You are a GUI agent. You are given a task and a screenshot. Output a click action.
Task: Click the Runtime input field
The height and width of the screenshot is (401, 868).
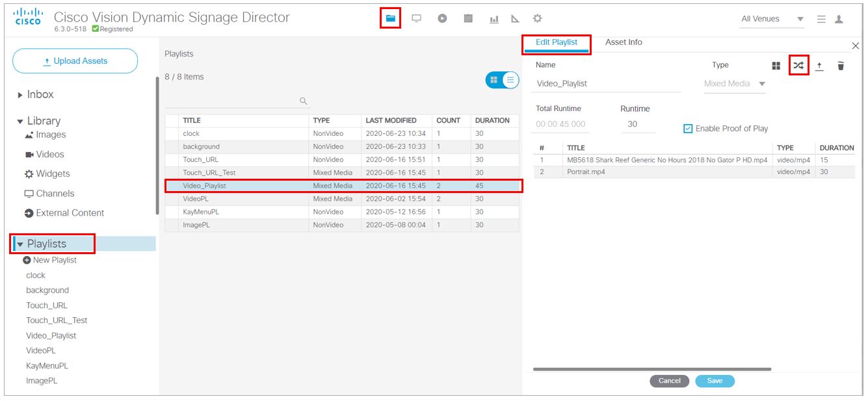(x=638, y=124)
